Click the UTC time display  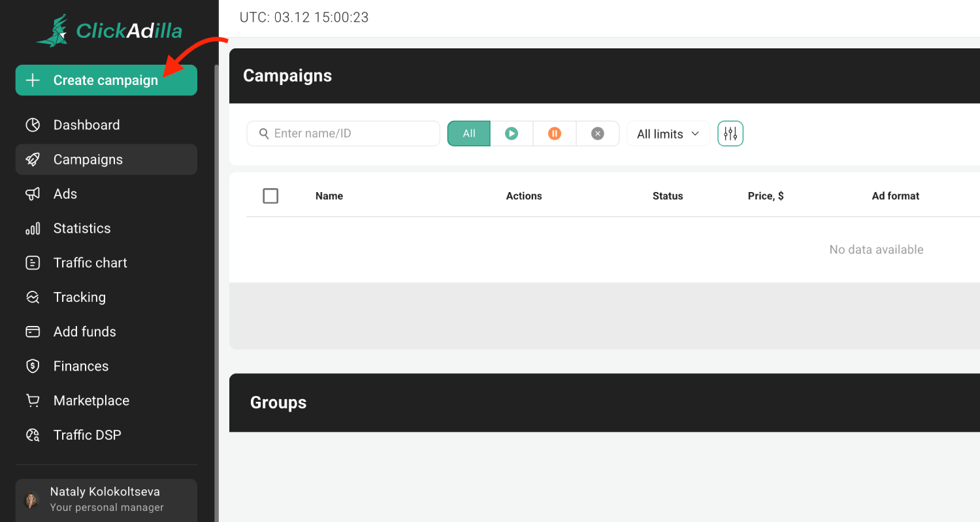point(304,18)
